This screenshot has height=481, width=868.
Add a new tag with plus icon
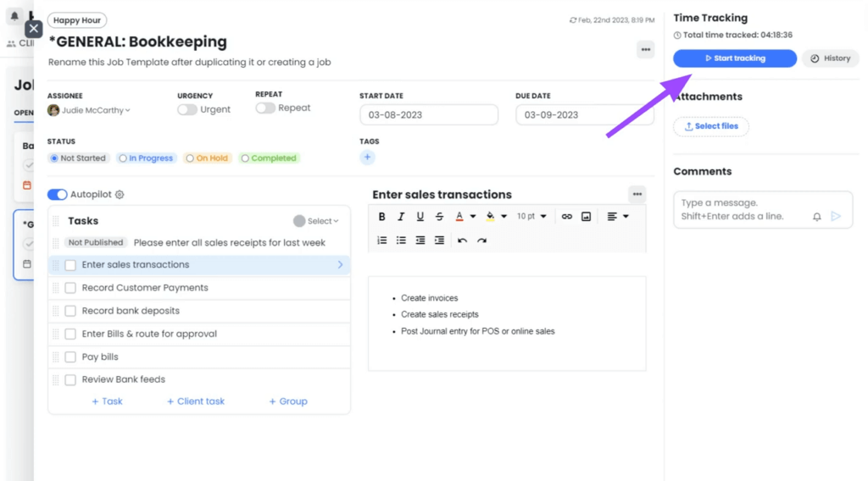(x=367, y=158)
